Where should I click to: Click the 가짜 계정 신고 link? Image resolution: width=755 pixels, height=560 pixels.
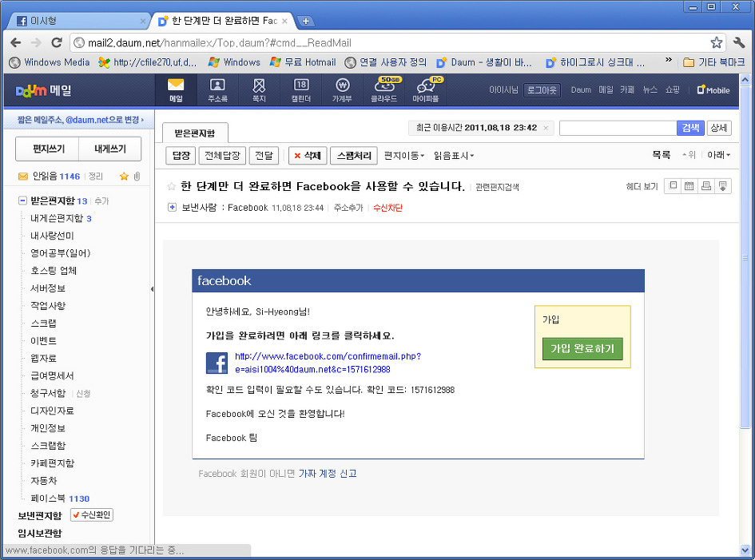click(328, 474)
